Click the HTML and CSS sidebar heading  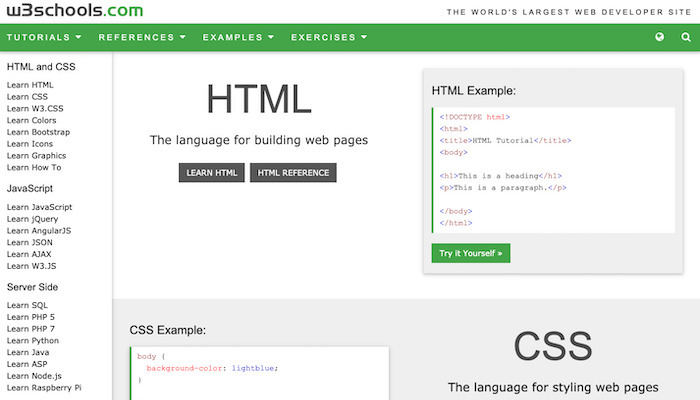(41, 67)
